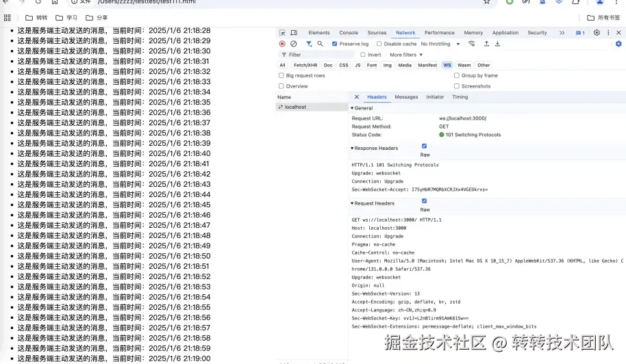The height and width of the screenshot is (364, 626).
Task: Open the Performance tab
Action: [x=440, y=33]
